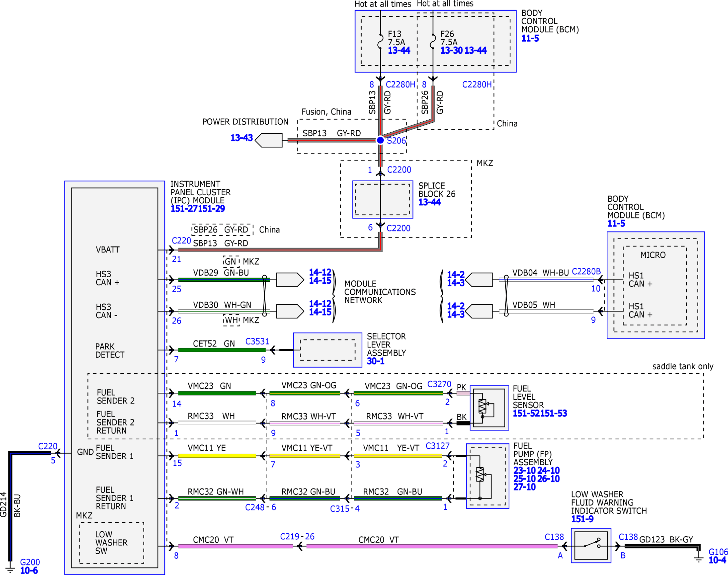728x575 pixels.
Task: Select the F13 7.5A fuse symbol
Action: click(380, 41)
